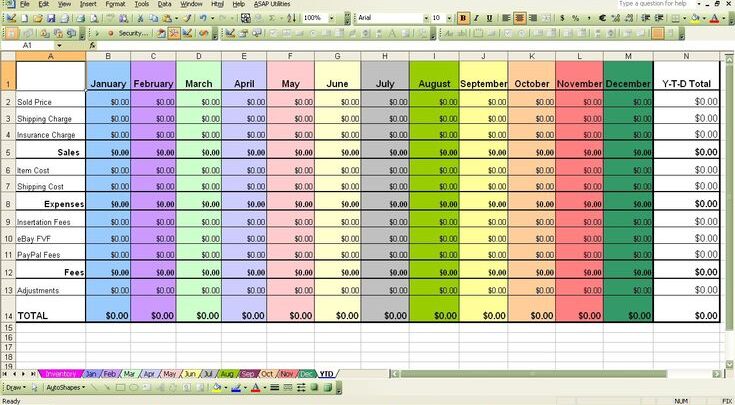Click the Security... button
Viewport: 735px width, 405px height.
(133, 33)
